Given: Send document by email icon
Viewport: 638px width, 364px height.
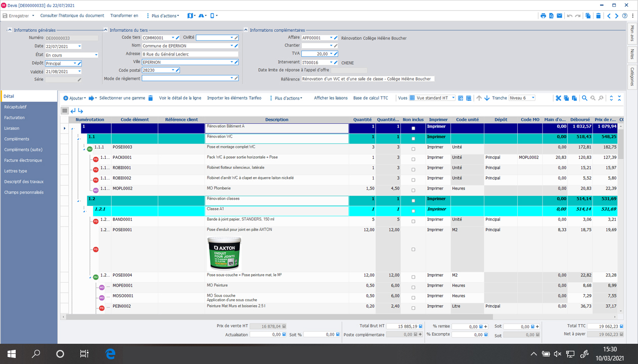Looking at the screenshot, I should pos(560,16).
